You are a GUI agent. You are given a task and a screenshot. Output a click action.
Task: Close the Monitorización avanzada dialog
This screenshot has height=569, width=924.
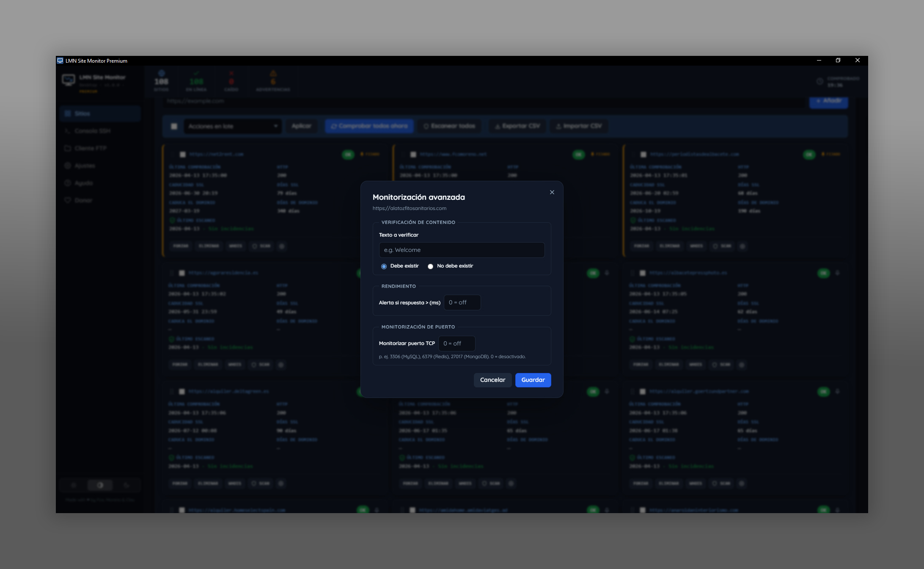click(x=552, y=192)
